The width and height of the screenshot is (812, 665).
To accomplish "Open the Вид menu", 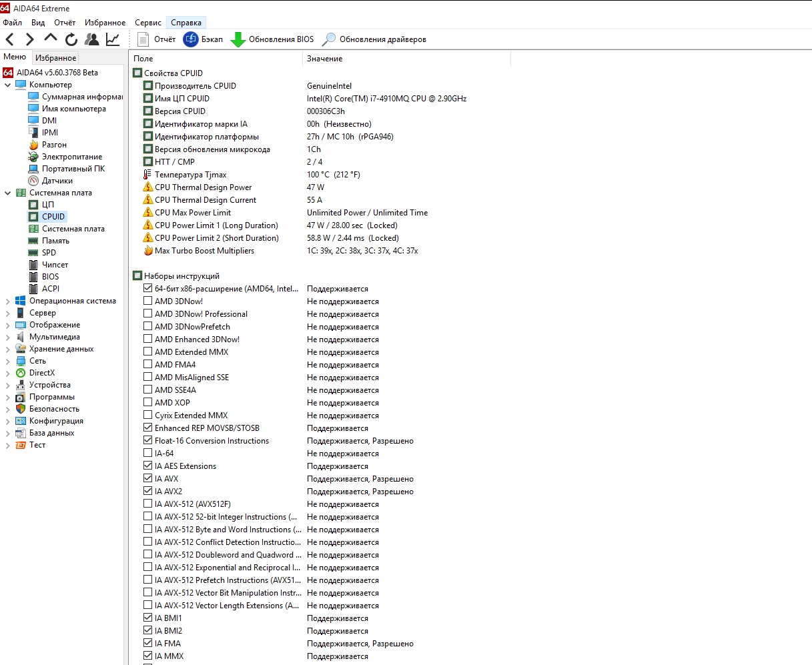I will (x=38, y=23).
